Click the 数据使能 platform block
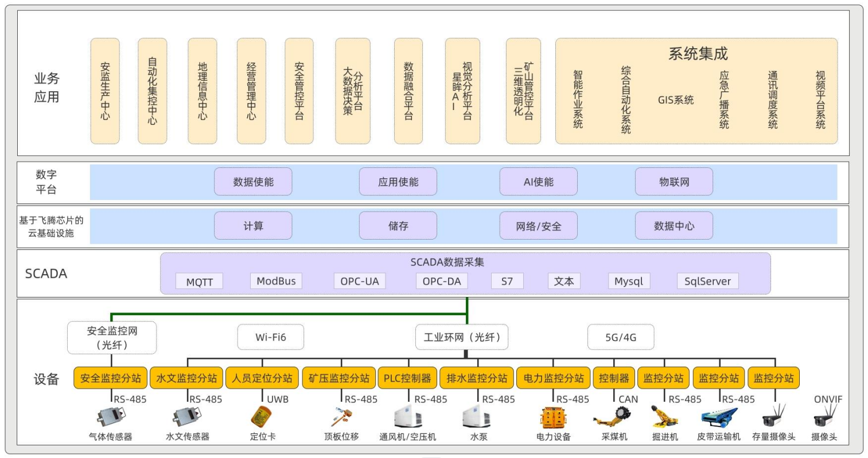This screenshot has width=868, height=458. (x=253, y=182)
